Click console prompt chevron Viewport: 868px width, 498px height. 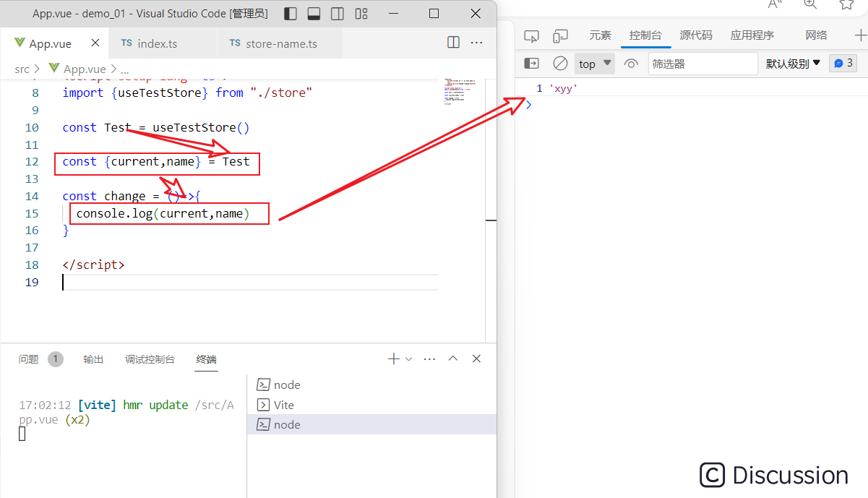[x=528, y=104]
